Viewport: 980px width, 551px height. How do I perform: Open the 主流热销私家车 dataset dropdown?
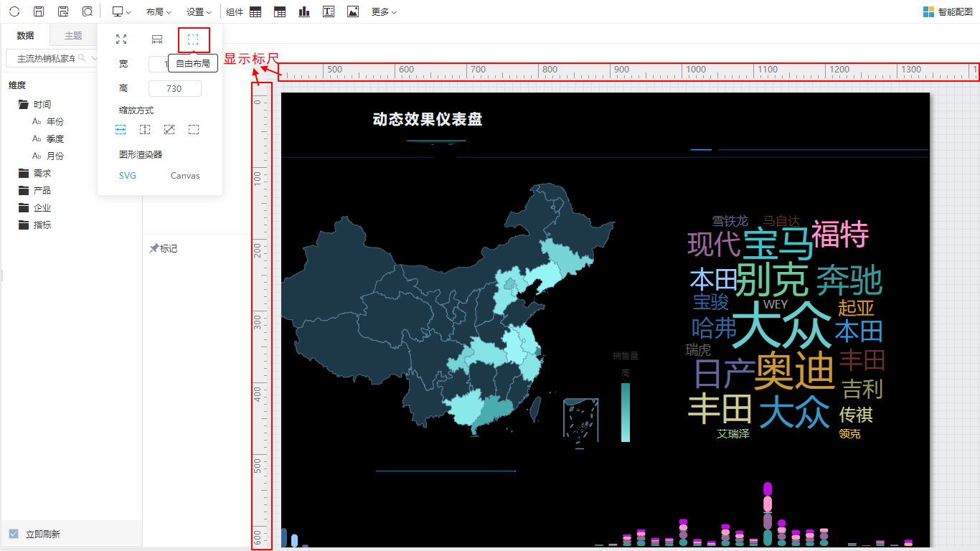click(x=50, y=58)
